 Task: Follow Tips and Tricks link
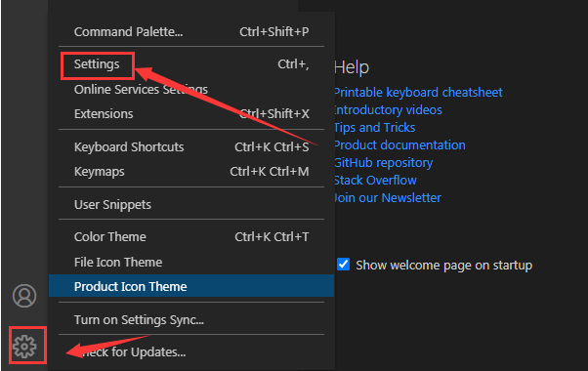375,128
